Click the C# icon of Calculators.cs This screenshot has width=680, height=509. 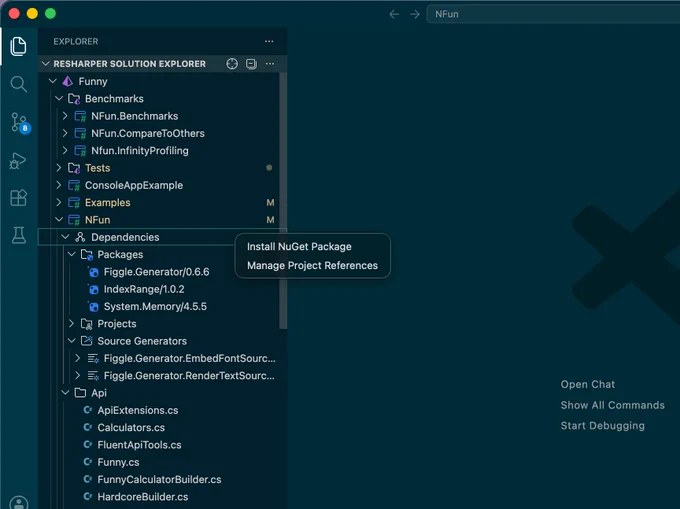[x=88, y=427]
